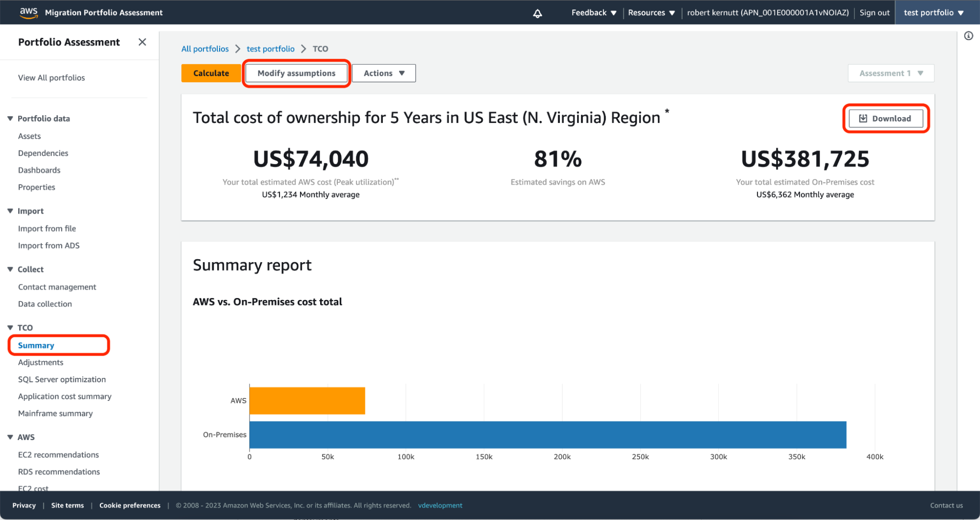Download the TCO report
Viewport: 980px width, 520px height.
coord(885,119)
